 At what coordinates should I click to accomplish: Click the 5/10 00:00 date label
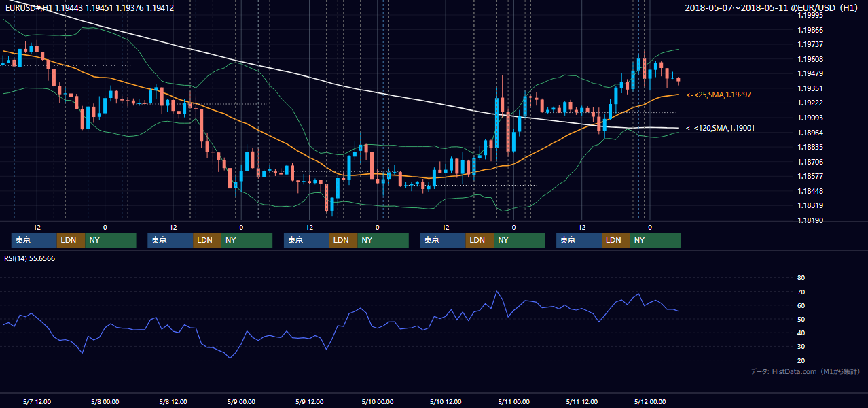(377, 401)
